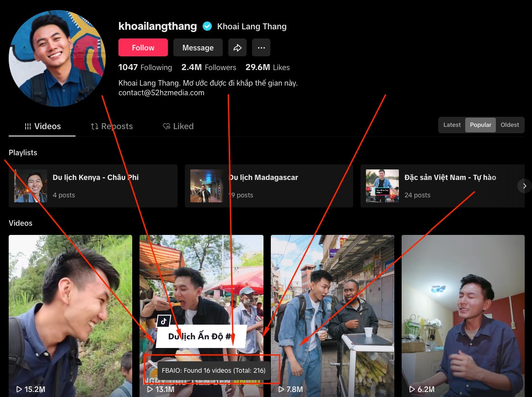Image resolution: width=532 pixels, height=397 pixels.
Task: Click the profile bio text about traveling
Action: [x=208, y=83]
